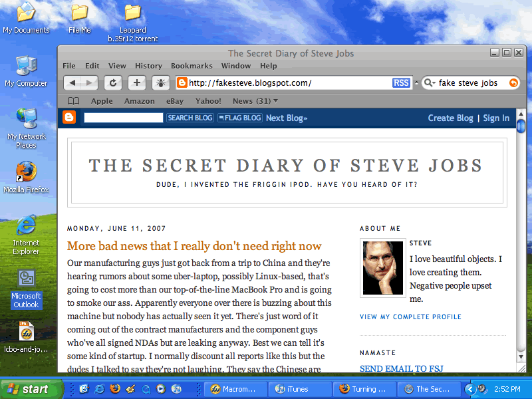
Task: Click Steve's profile photo
Action: coord(383,268)
